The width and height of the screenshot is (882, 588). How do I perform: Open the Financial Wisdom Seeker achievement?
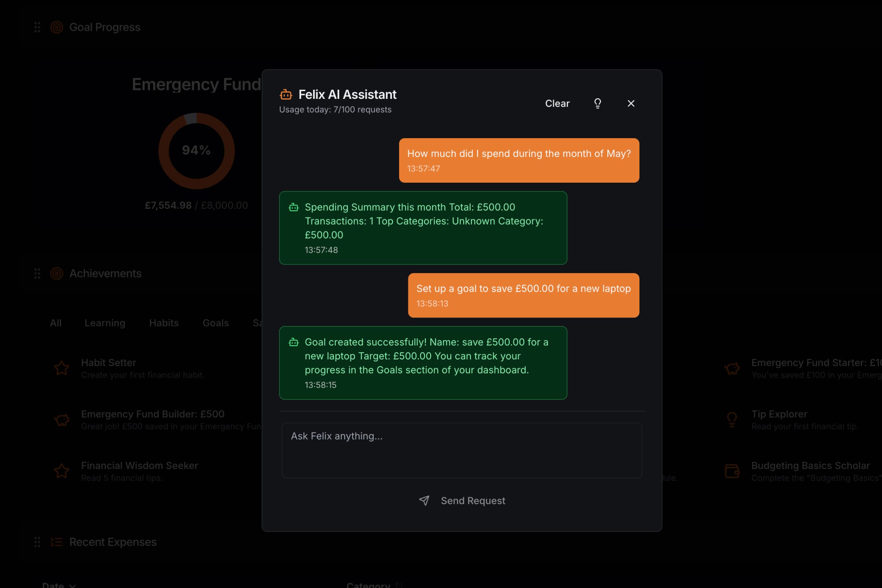(126, 471)
